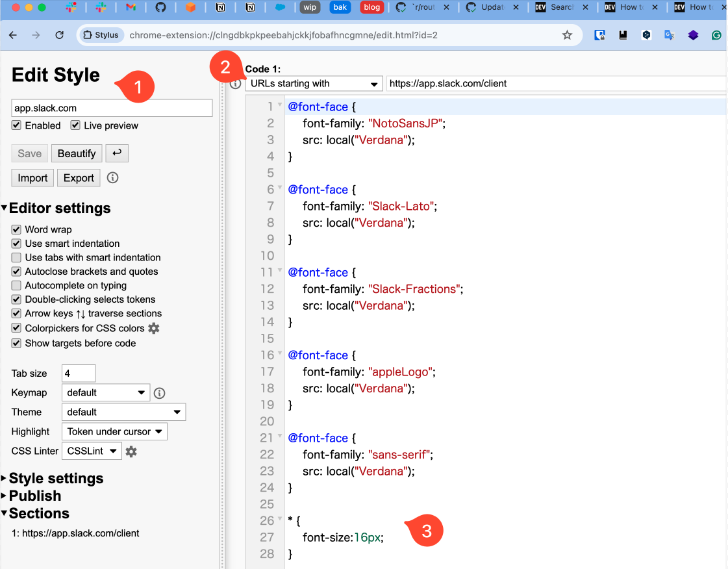Click the Save button

tap(30, 153)
